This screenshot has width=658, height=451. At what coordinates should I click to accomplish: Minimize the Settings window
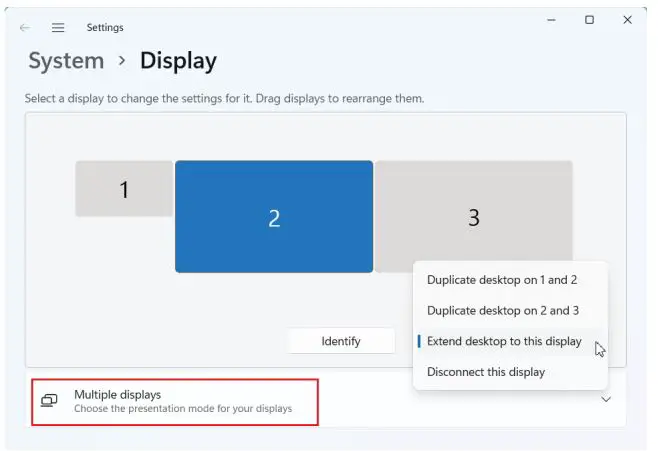[551, 20]
